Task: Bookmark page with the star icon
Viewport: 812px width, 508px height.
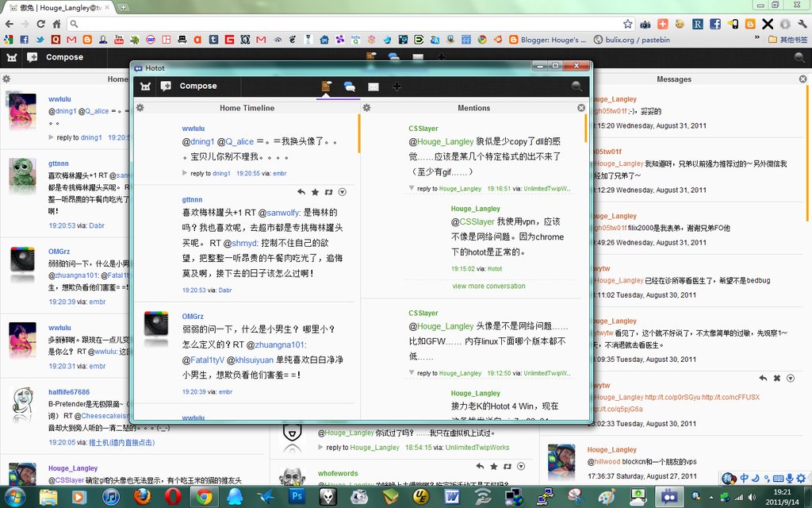Action: (x=628, y=24)
